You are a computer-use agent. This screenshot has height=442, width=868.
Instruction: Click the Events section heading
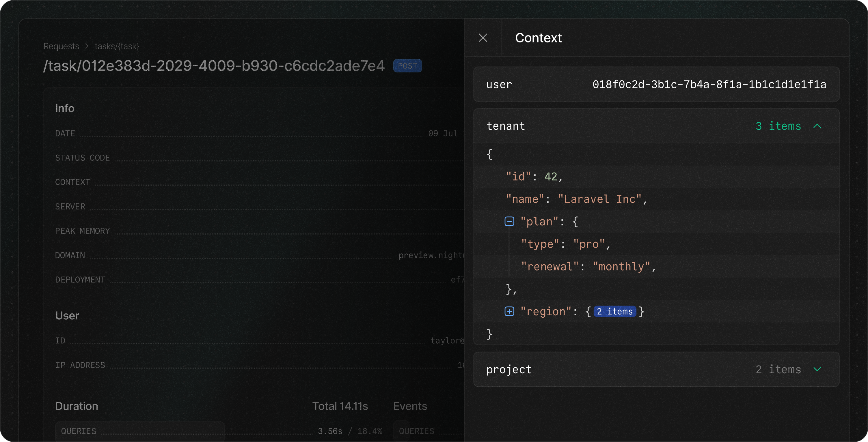click(x=410, y=406)
